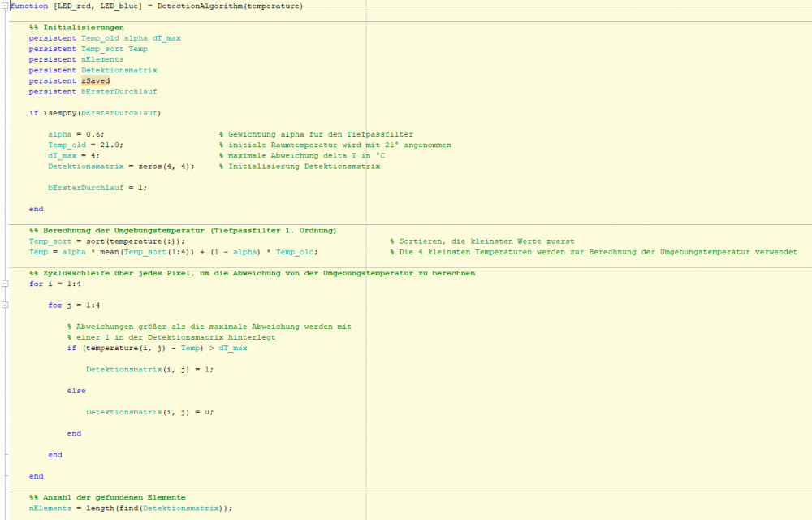This screenshot has height=520, width=812.
Task: Click 'nElements = length(find(Detektionsmatrix));' line
Action: click(x=131, y=508)
